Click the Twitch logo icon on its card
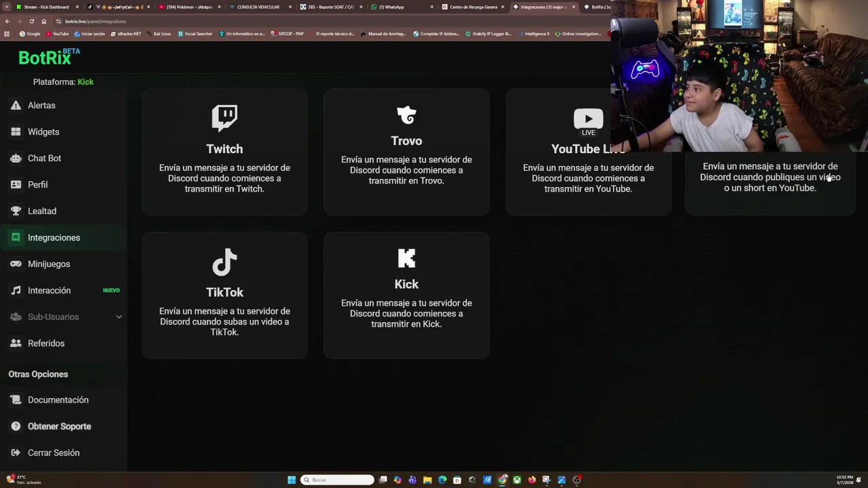Viewport: 868px width, 488px height. point(224,119)
